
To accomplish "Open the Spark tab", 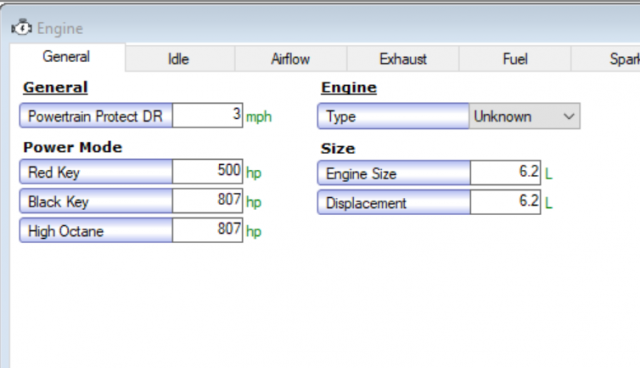I will 605,59.
